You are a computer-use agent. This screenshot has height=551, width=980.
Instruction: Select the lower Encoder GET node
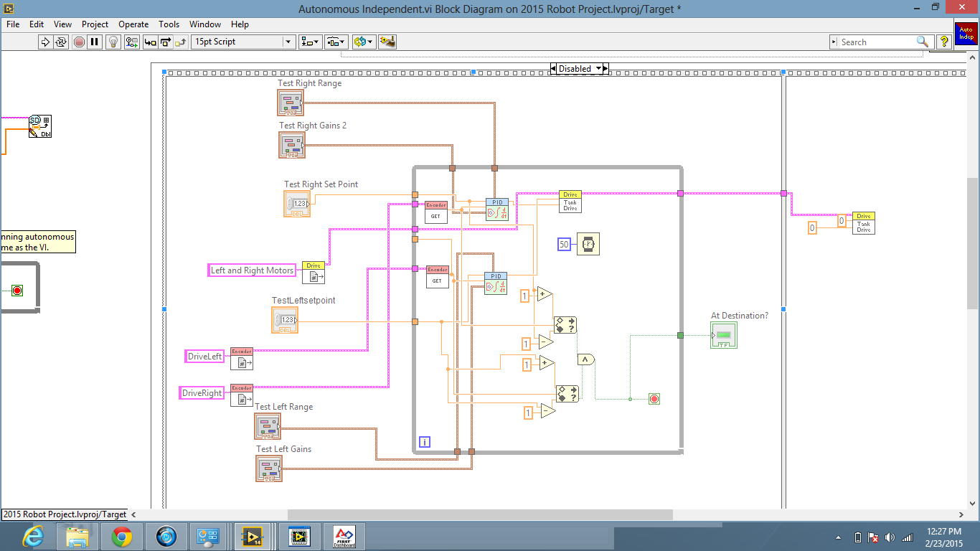pyautogui.click(x=438, y=277)
